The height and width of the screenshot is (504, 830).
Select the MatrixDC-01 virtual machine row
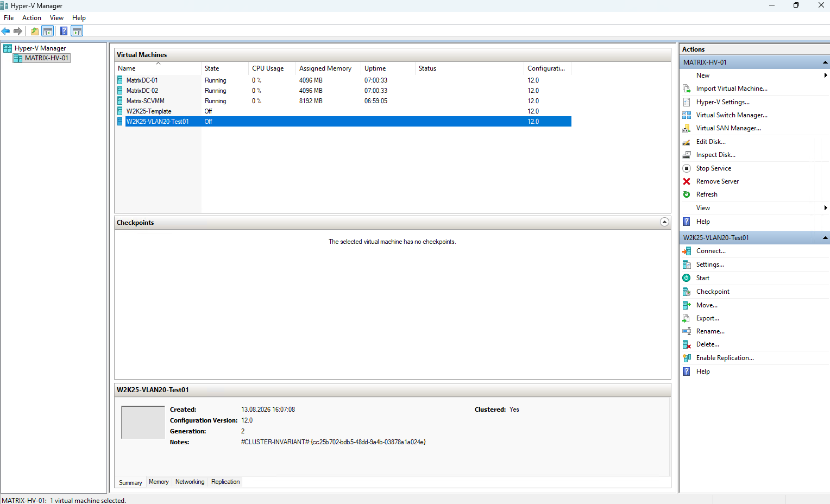point(343,80)
